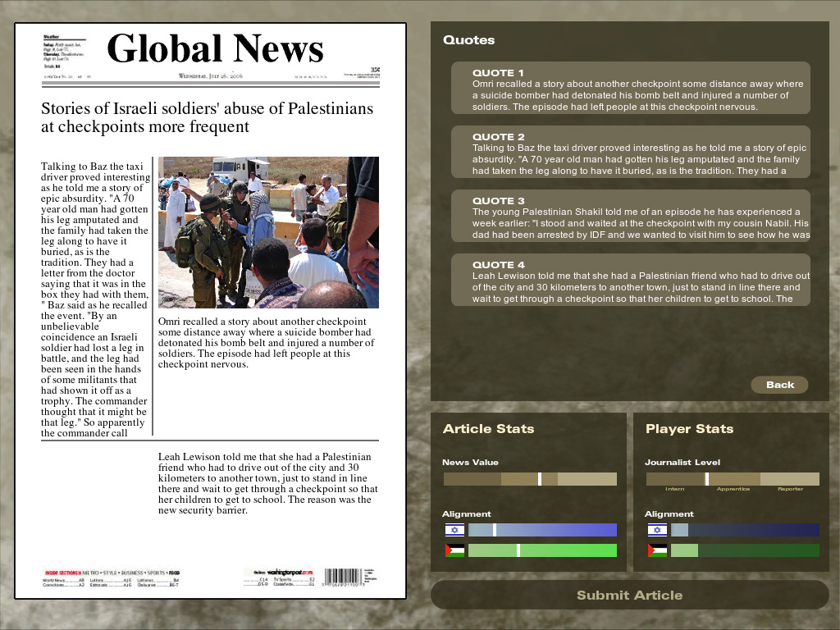Click the Israeli flag in Article Stats

point(454,530)
